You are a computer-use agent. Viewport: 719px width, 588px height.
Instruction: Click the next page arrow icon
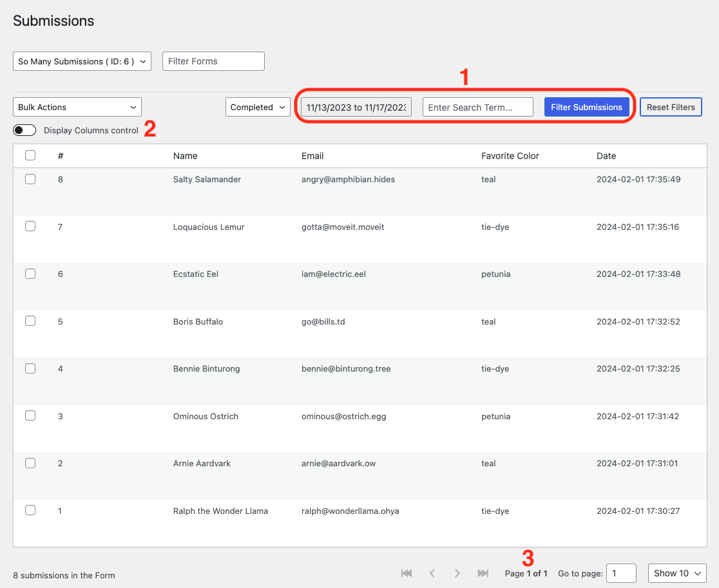(457, 573)
